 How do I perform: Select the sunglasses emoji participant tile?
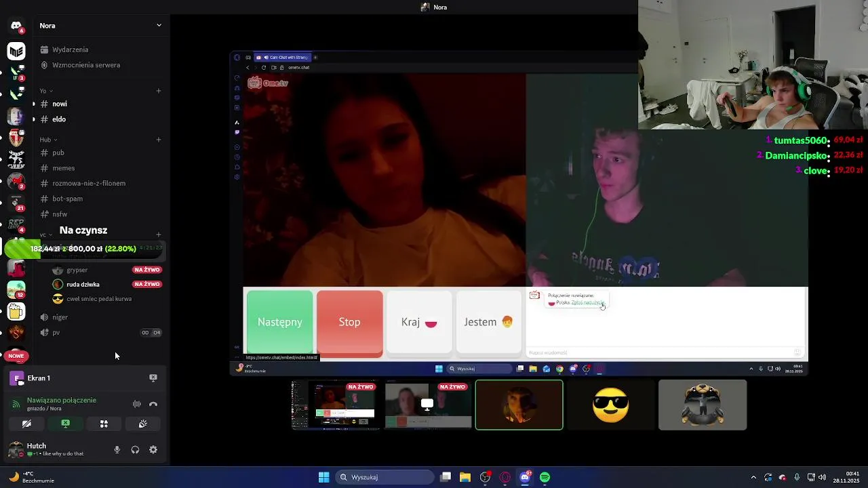(x=611, y=405)
